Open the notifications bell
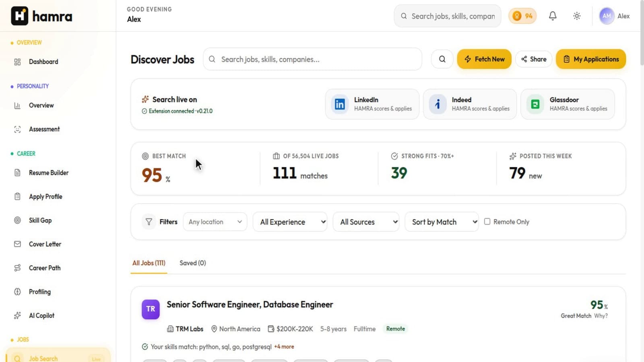 [x=553, y=16]
